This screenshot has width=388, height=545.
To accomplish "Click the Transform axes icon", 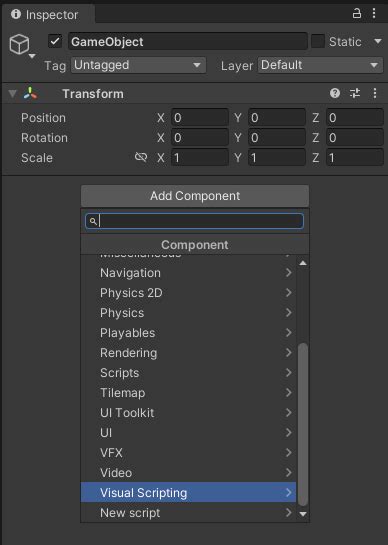I will pos(31,93).
